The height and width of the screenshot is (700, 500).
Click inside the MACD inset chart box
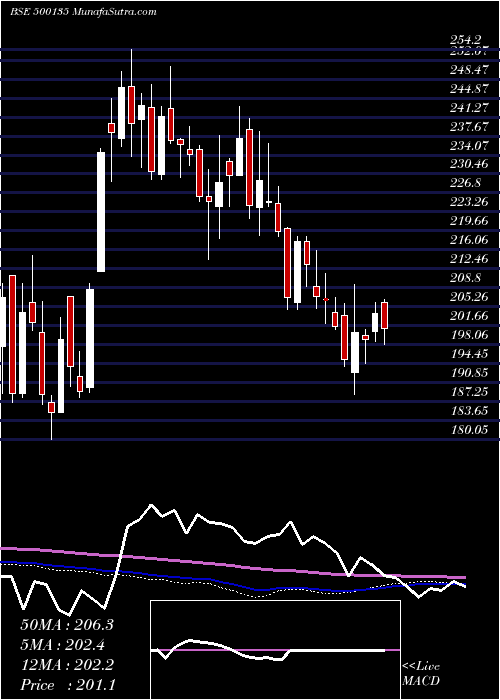(275, 650)
